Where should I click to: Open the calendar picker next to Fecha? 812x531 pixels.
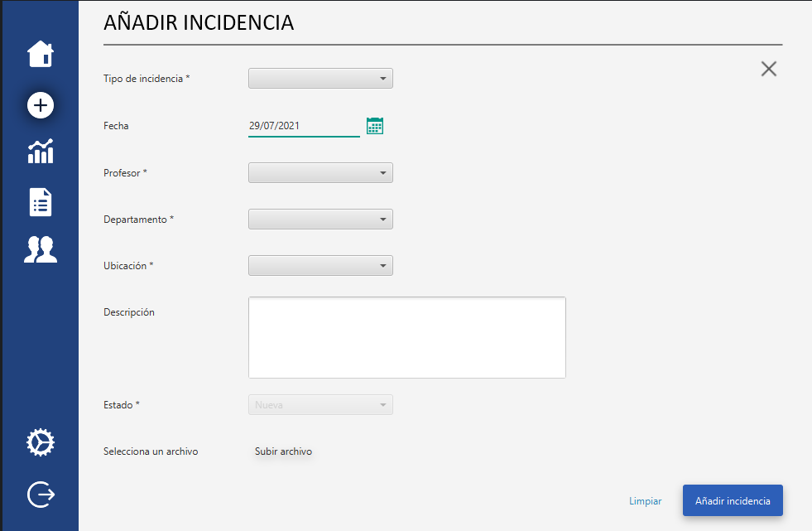coord(374,125)
